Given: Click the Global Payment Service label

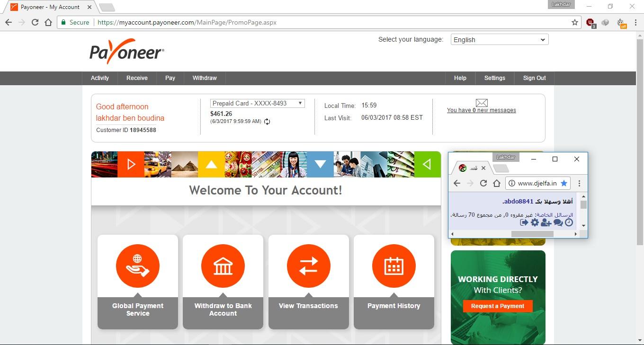Looking at the screenshot, I should pyautogui.click(x=138, y=310).
